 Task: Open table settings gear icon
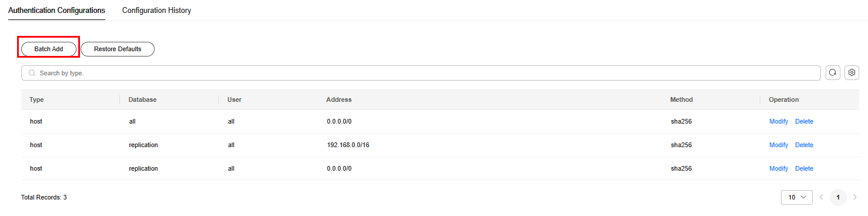(x=852, y=73)
